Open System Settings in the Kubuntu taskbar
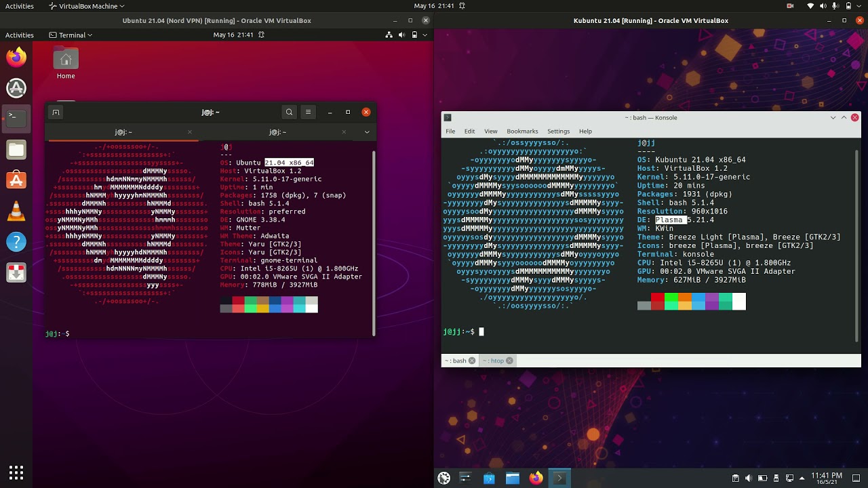Viewport: 868px width, 488px height. 465,478
